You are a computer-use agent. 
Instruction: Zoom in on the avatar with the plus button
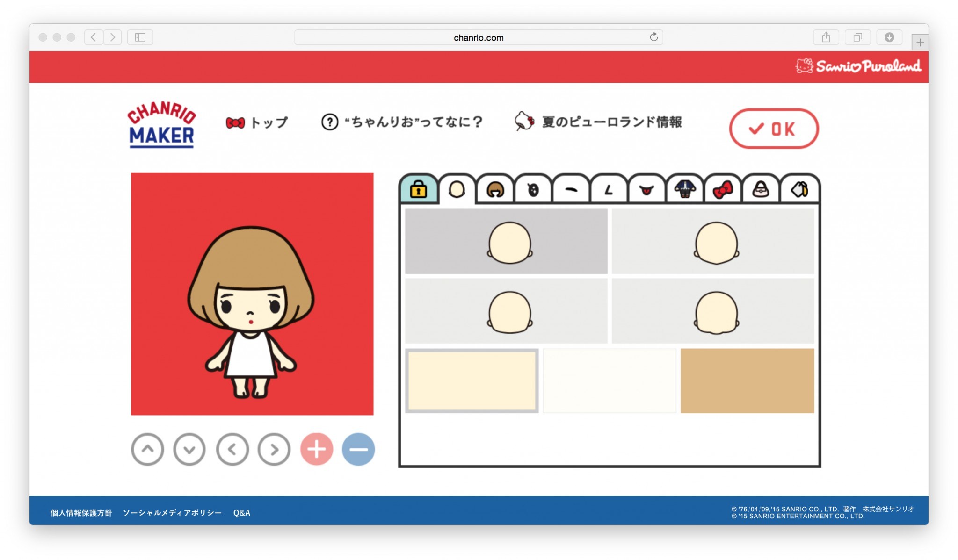tap(316, 449)
